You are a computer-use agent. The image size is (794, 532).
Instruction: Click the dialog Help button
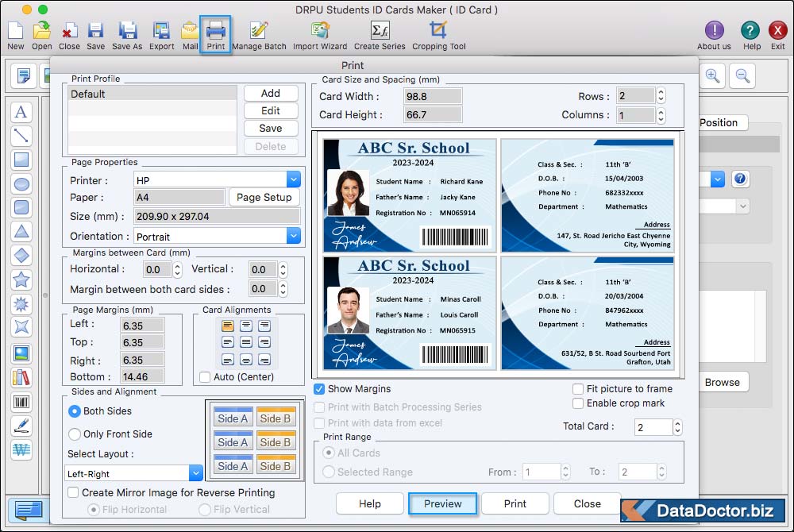tap(370, 503)
